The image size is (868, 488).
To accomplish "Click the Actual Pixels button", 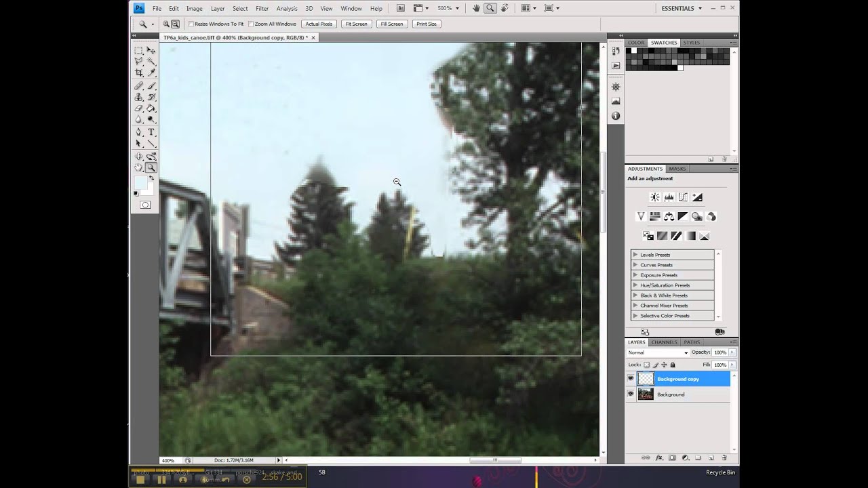I will click(x=319, y=24).
